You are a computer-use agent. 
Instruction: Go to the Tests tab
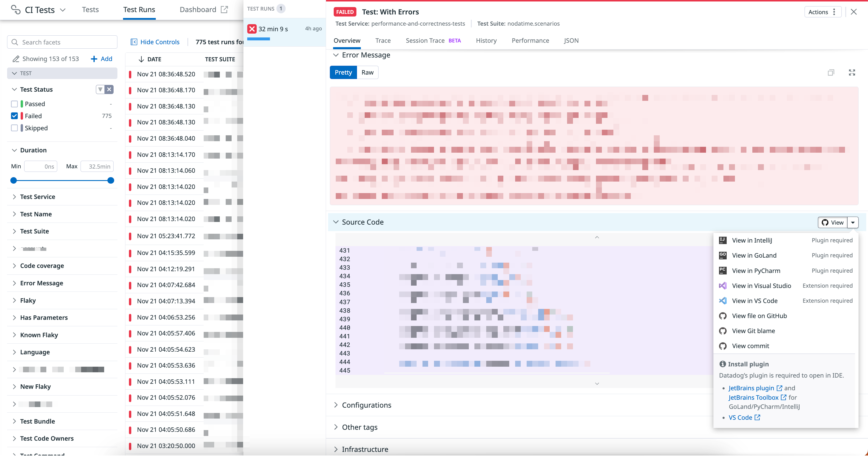pos(90,9)
